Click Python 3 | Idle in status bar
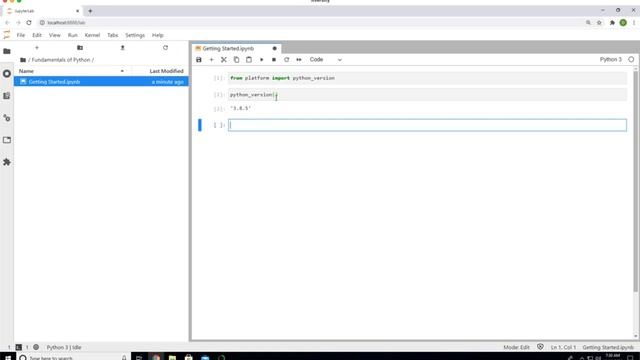This screenshot has width=640, height=360. pos(64,347)
